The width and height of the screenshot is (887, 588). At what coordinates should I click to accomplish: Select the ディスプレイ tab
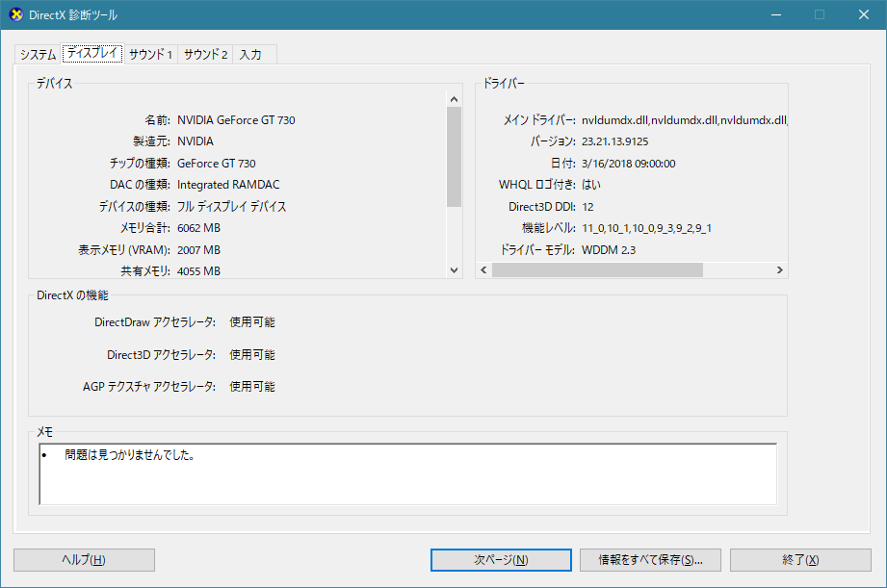[x=91, y=53]
